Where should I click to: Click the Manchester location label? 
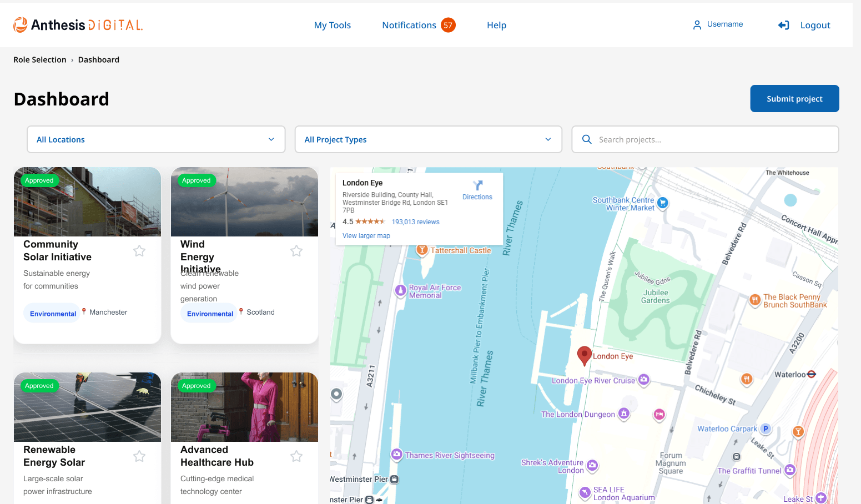pyautogui.click(x=108, y=313)
